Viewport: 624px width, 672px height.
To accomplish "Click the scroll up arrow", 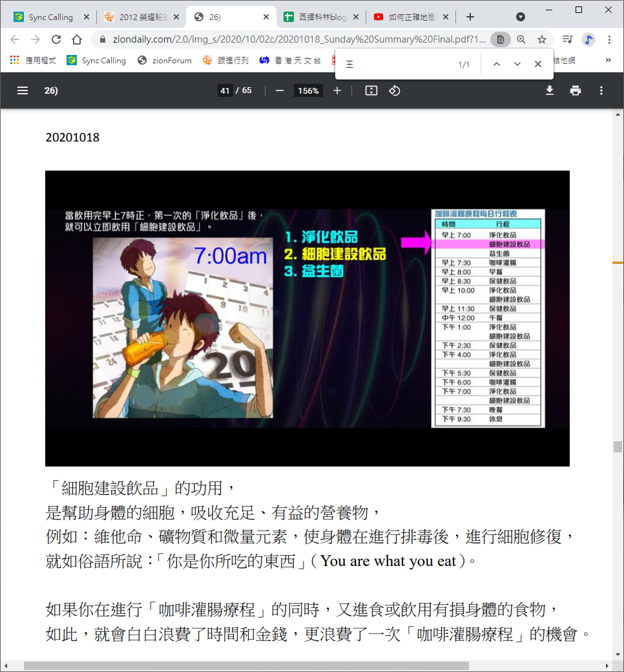I will 618,114.
